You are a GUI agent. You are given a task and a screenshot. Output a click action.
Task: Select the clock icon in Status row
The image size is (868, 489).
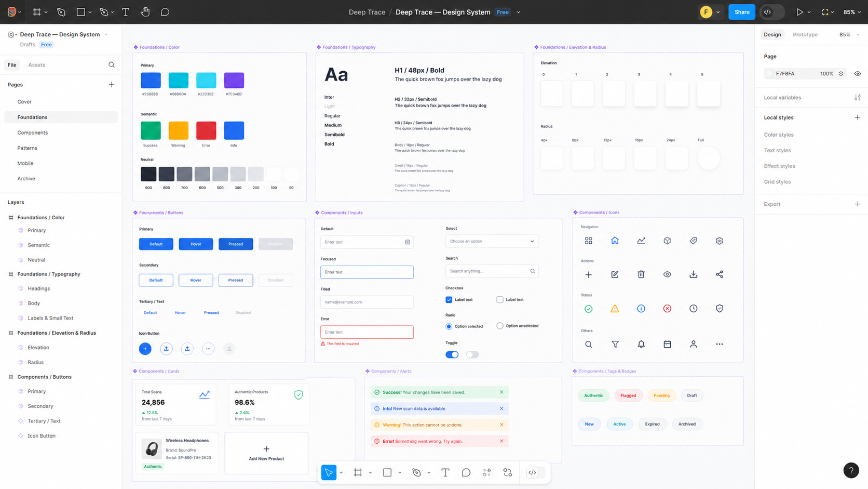[x=694, y=309]
